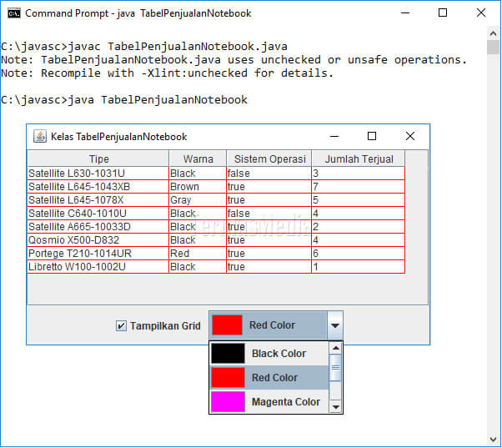Click false in the Satellite C640-1010U row
Image resolution: width=502 pixels, height=448 pixels.
[x=269, y=214]
